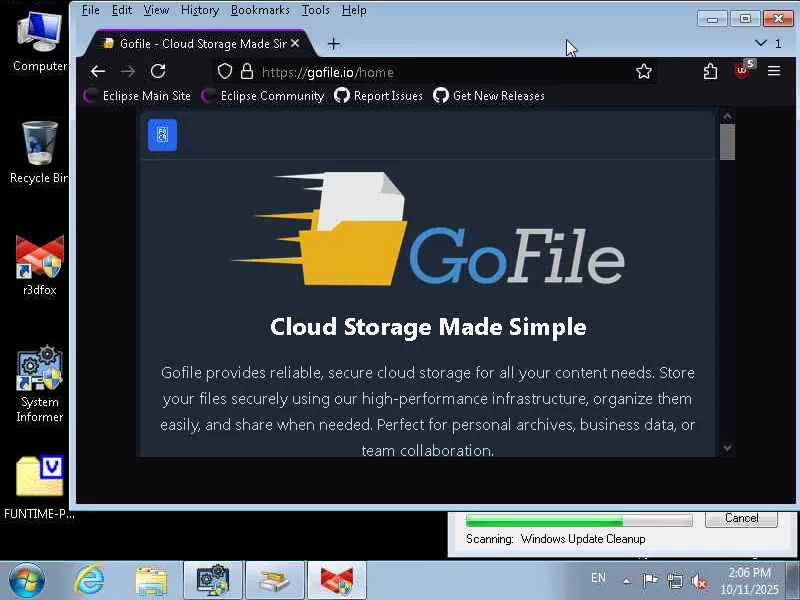Open the Report Issues bookmark
The height and width of the screenshot is (600, 800).
tap(379, 96)
